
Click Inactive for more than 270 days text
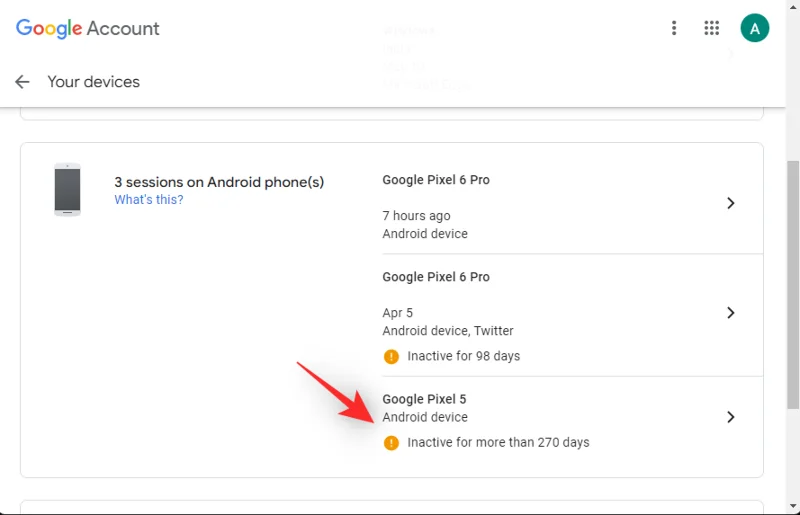tap(498, 443)
